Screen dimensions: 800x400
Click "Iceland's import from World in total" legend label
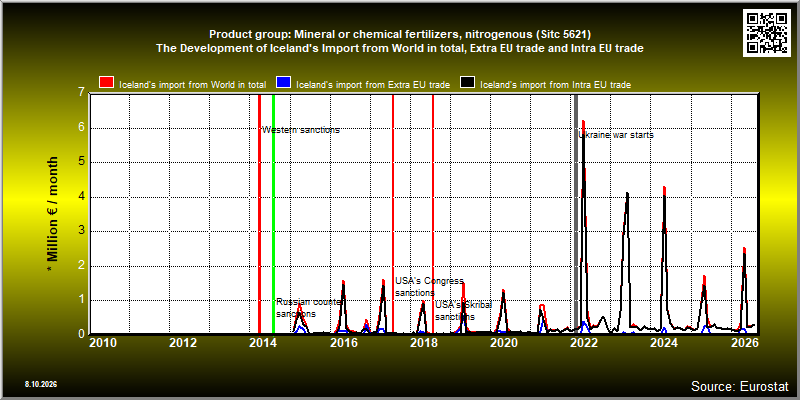192,85
